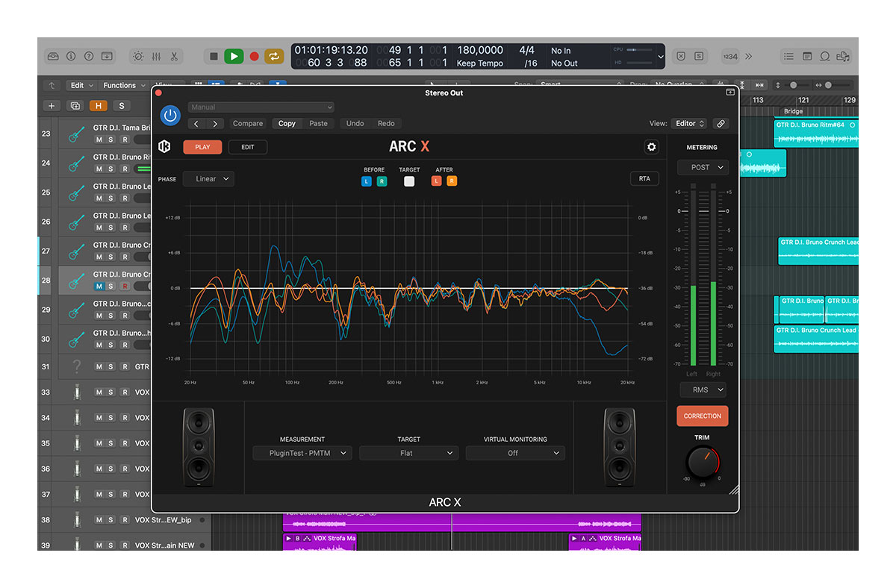Open List Editors icon
896x588 pixels.
[789, 56]
